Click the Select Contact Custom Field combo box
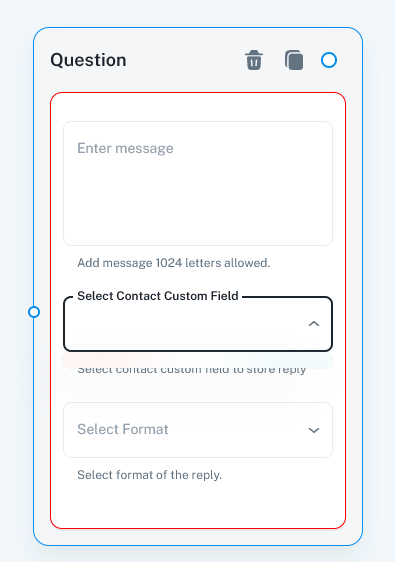Viewport: 395px width, 562px height. point(198,324)
